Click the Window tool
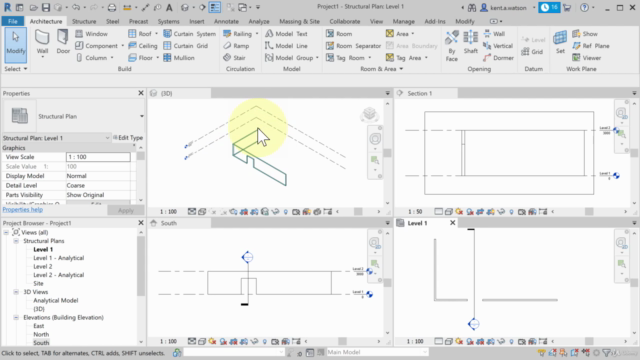Screen dimensions: 640x360 [x=91, y=34]
